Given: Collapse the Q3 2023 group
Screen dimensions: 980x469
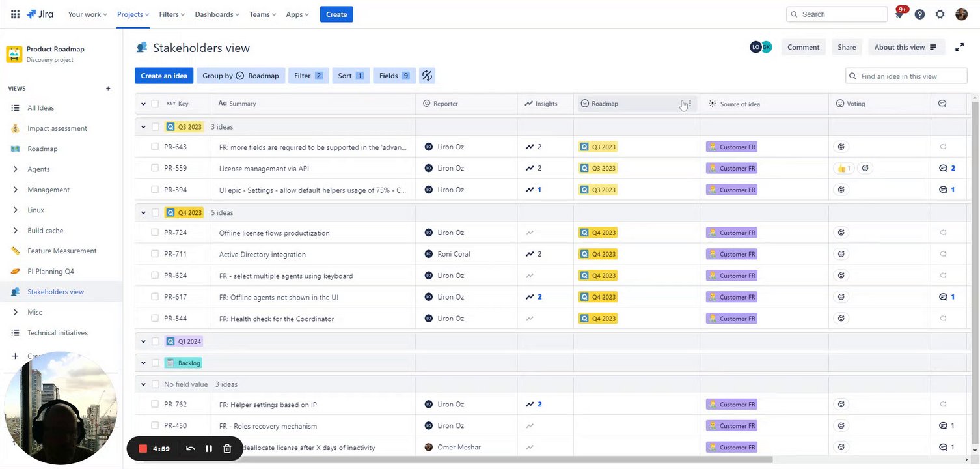Looking at the screenshot, I should [x=143, y=127].
